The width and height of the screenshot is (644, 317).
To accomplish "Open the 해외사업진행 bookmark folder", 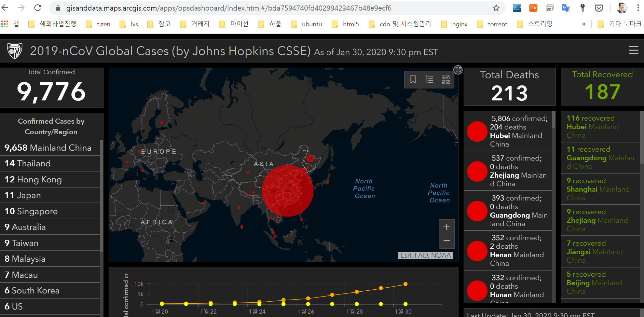I will tap(52, 24).
